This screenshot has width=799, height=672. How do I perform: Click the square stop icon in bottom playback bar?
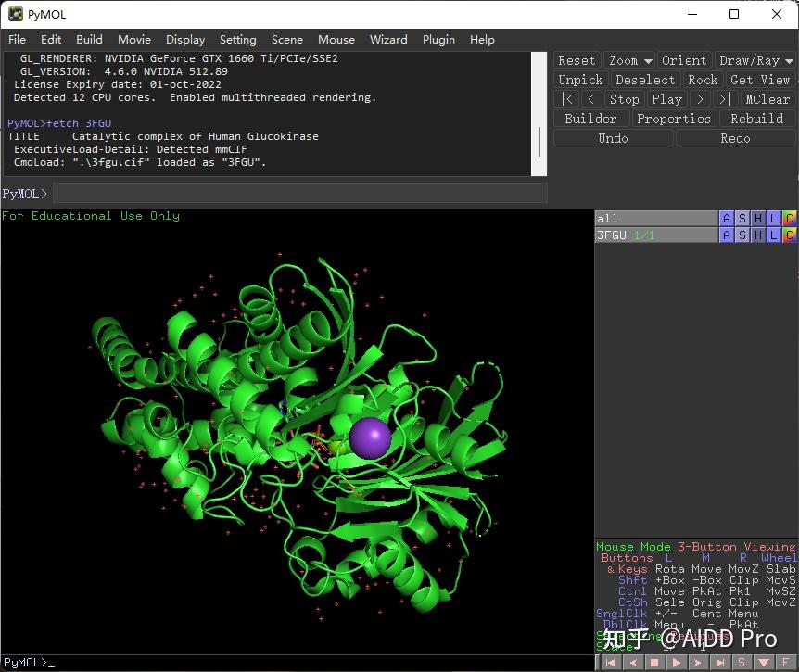654,663
